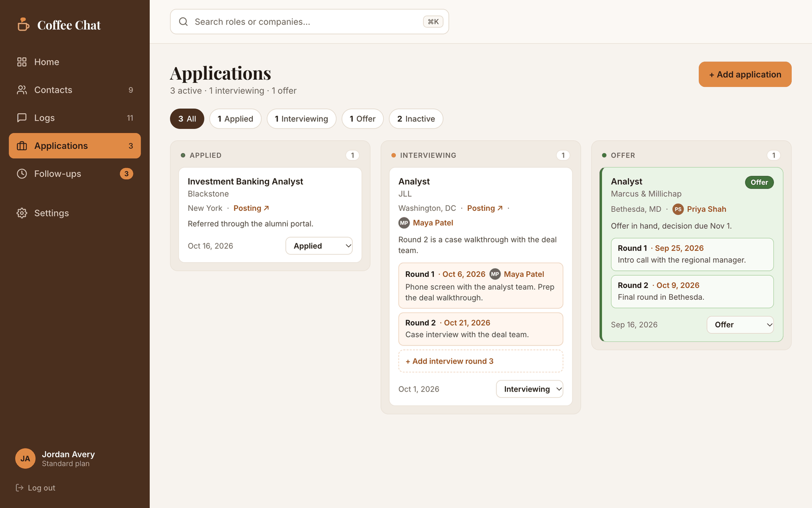Image resolution: width=812 pixels, height=508 pixels.
Task: Click the magnifier icon in search bar
Action: click(183, 22)
